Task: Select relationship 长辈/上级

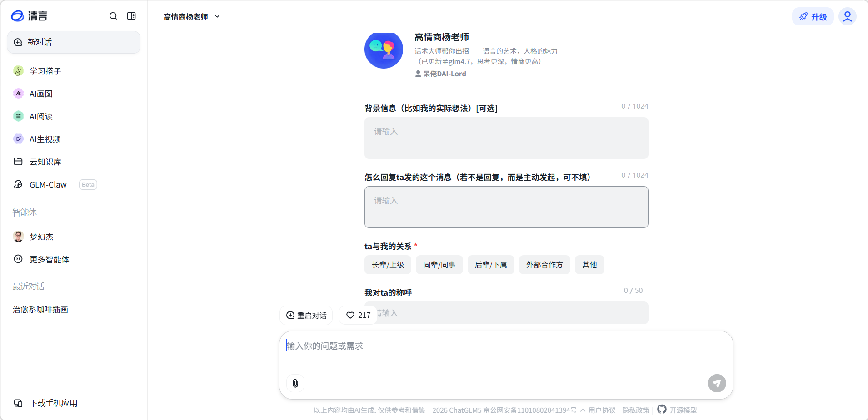Action: (x=388, y=265)
